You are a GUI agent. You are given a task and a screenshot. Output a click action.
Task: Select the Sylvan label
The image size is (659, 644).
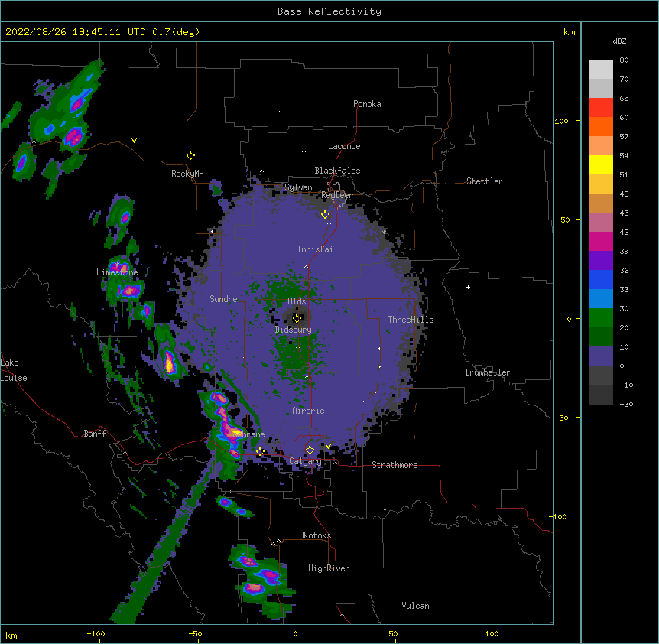coord(298,187)
